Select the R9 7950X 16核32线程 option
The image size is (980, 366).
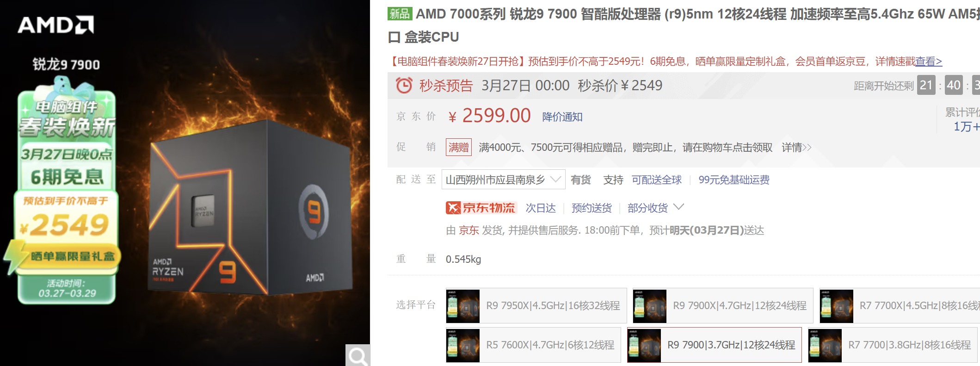tap(536, 305)
